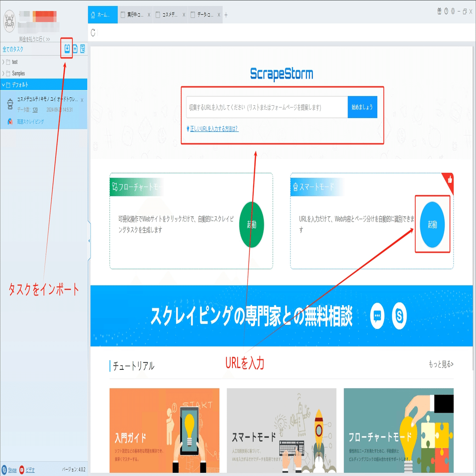Switch to the ホーム tab

[102, 15]
